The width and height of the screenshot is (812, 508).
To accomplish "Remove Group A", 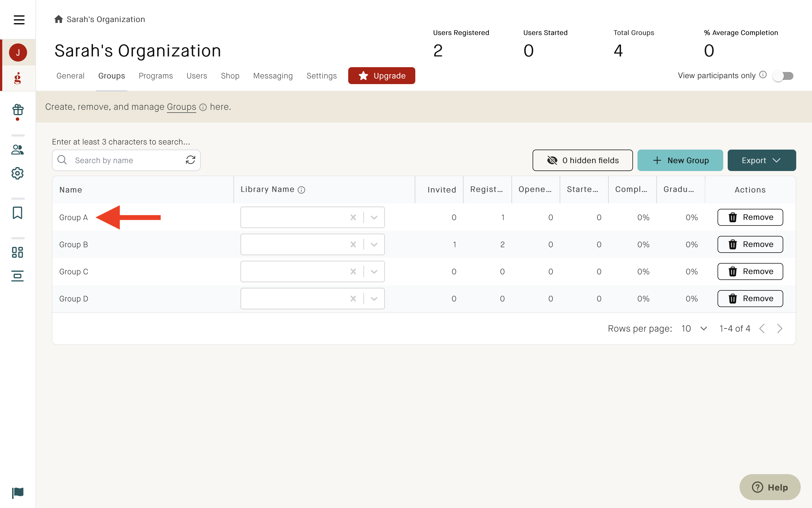I will (750, 217).
